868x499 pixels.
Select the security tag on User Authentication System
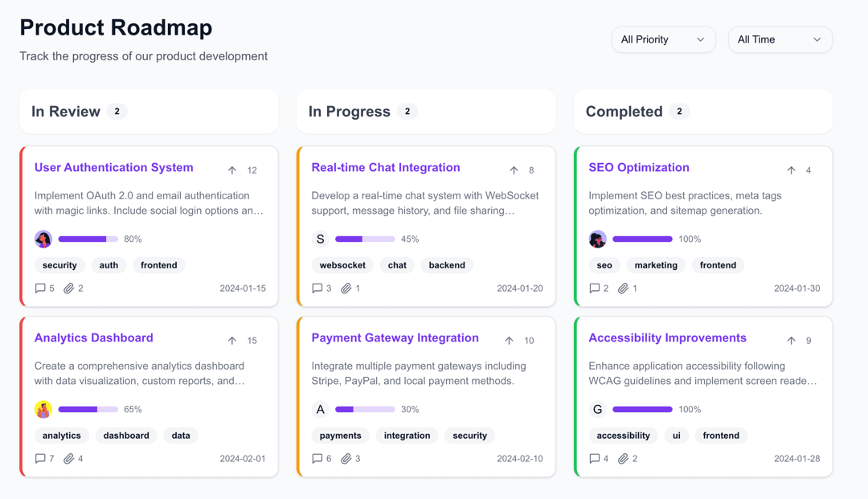point(59,265)
